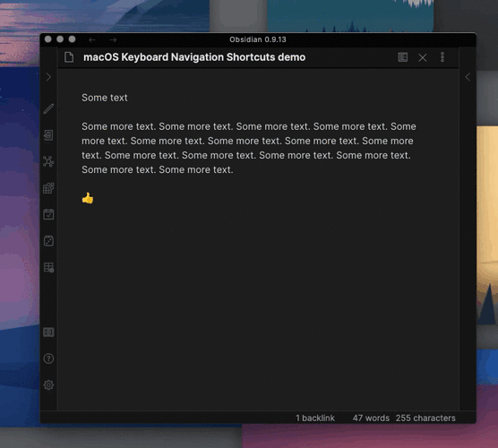The image size is (498, 448).
Task: Open the markdown importer grid icon
Action: click(x=48, y=188)
